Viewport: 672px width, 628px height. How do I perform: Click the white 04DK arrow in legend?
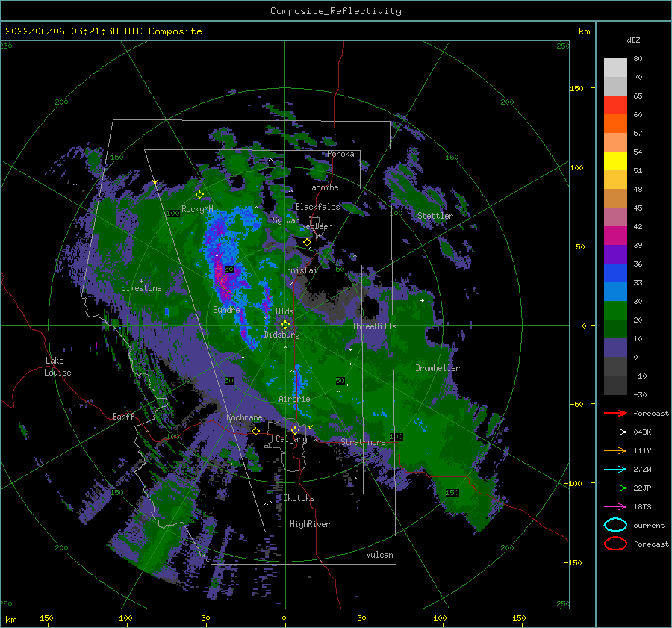(616, 432)
